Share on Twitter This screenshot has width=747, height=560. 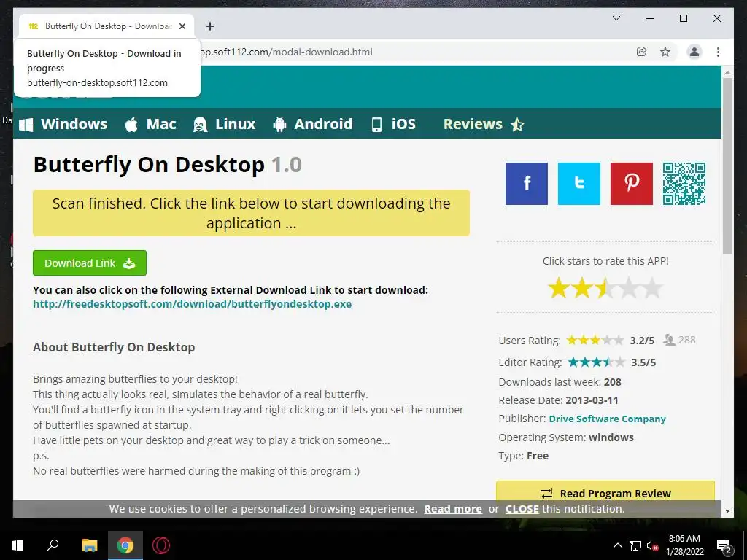tap(578, 183)
